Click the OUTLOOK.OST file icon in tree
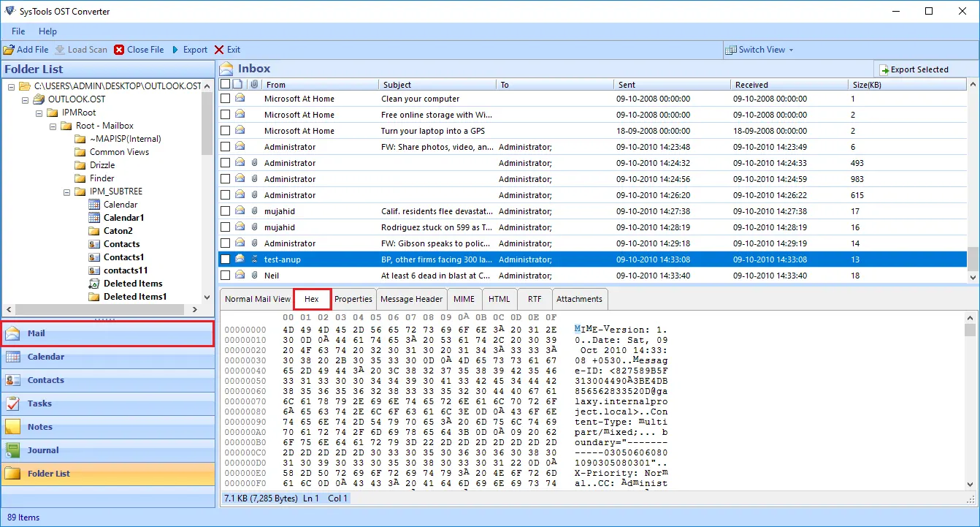The image size is (980, 527). 39,99
